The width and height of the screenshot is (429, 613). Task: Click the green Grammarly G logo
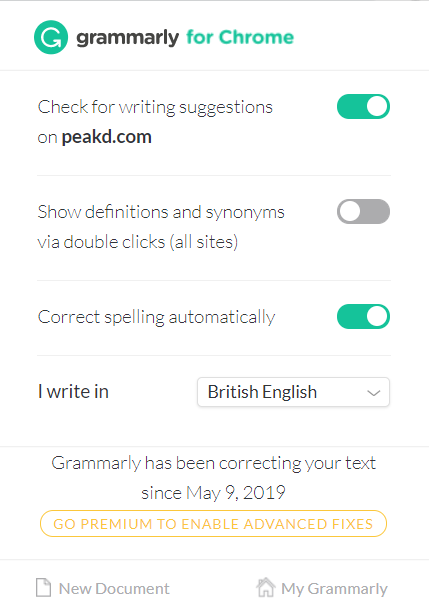pyautogui.click(x=51, y=37)
